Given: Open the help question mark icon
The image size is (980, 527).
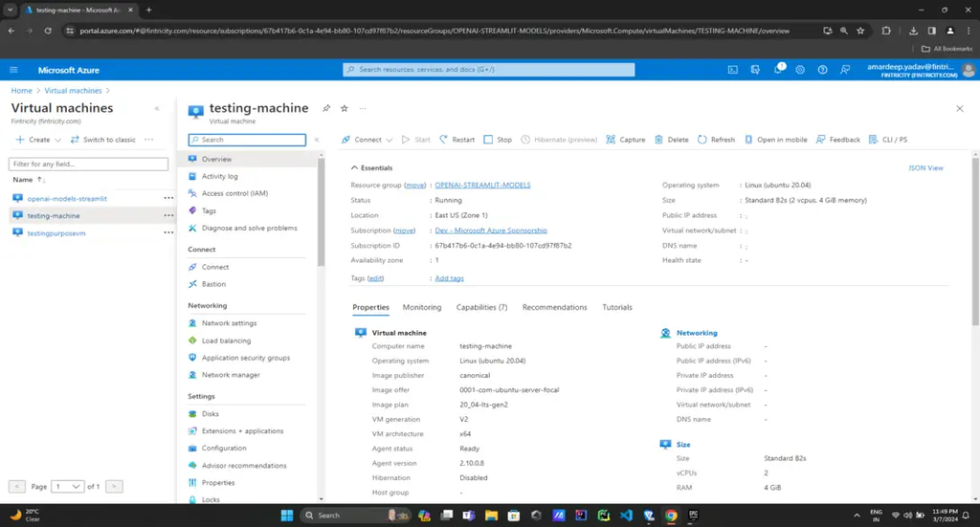Looking at the screenshot, I should click(822, 70).
